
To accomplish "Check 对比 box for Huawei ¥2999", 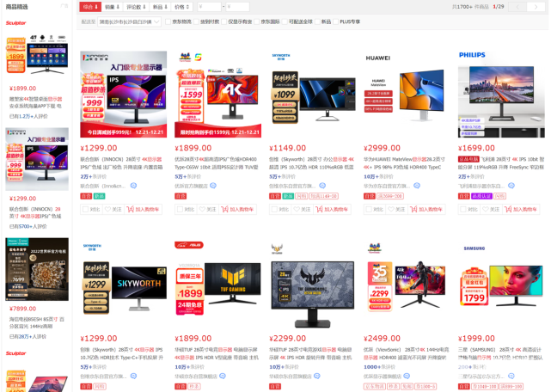I will tap(369, 209).
